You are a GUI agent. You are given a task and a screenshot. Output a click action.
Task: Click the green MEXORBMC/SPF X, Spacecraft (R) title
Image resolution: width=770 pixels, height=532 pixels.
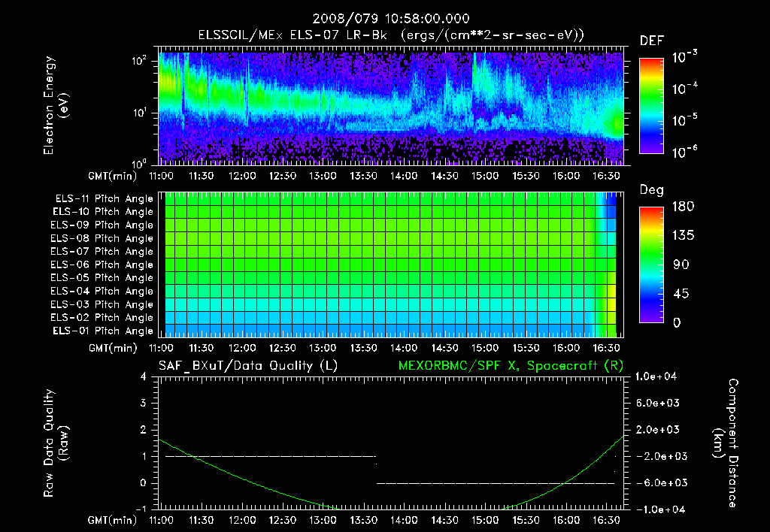tap(511, 366)
